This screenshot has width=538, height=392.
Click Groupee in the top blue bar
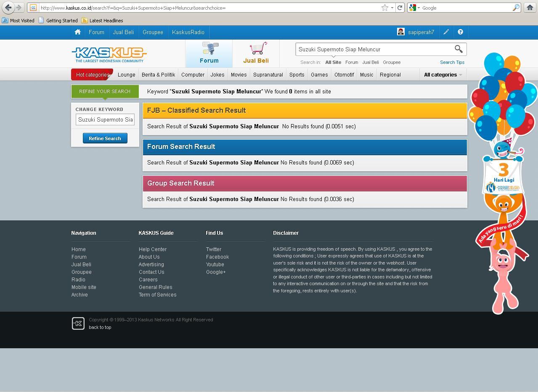coord(153,32)
